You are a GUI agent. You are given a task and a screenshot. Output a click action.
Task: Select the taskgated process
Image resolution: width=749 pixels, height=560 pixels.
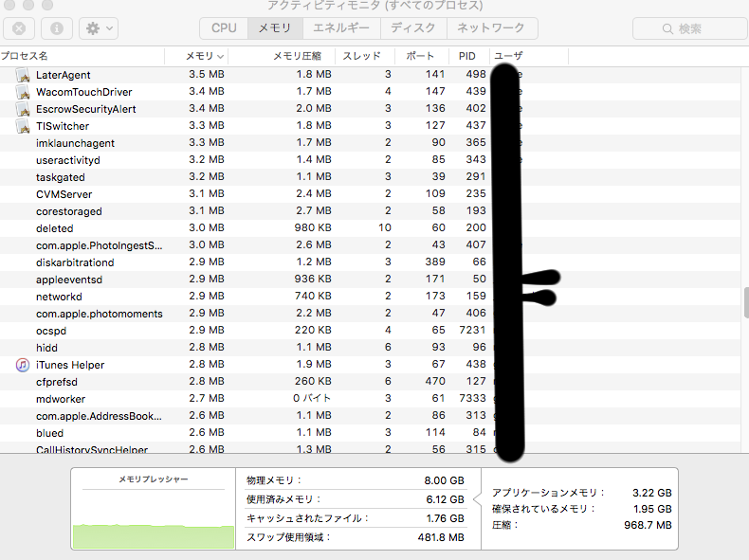click(x=60, y=177)
